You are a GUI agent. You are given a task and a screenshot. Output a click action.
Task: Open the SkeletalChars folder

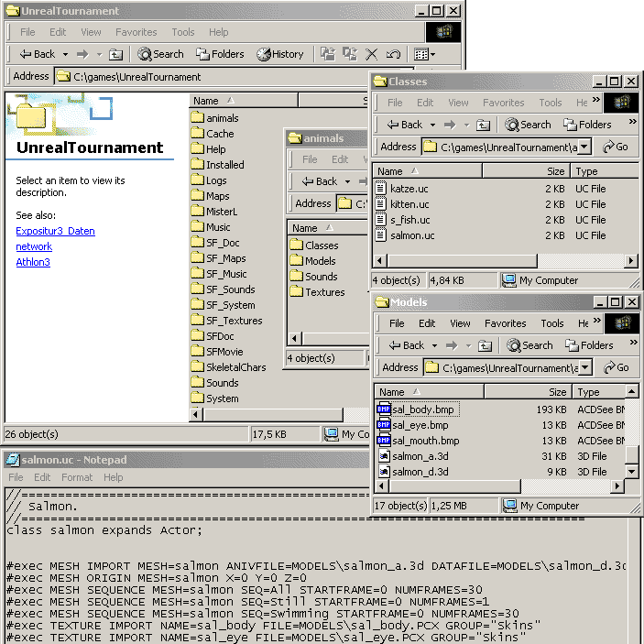(235, 367)
